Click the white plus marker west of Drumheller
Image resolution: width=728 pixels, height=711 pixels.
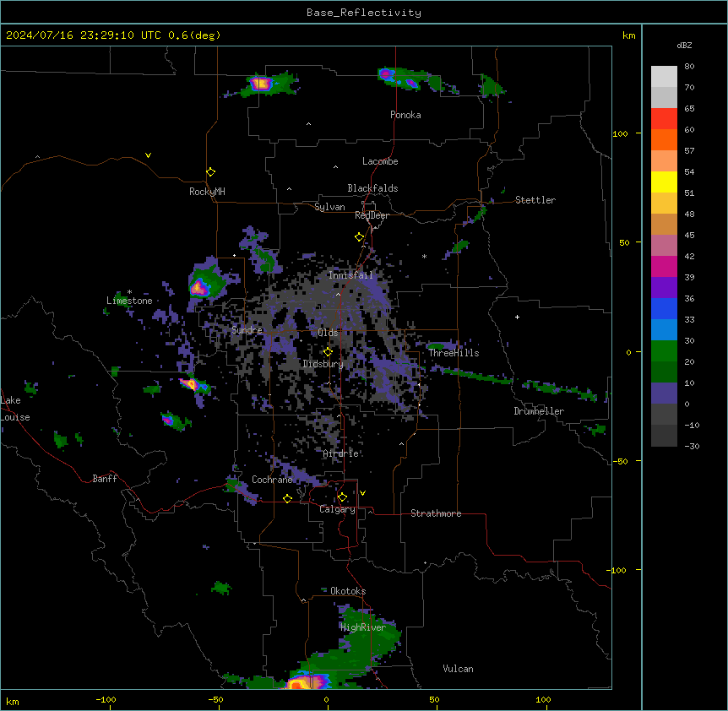517,317
